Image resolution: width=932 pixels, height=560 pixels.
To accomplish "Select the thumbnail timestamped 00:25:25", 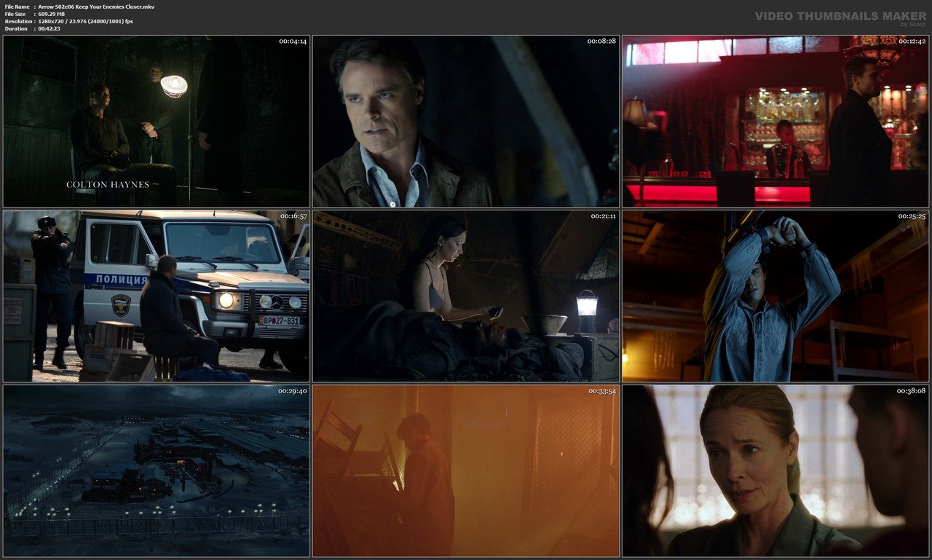I will (775, 296).
